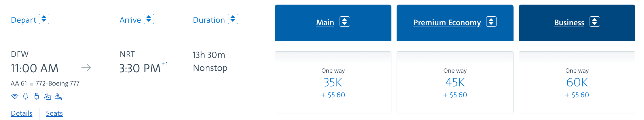Sort flights by departure time arrows

point(44,19)
